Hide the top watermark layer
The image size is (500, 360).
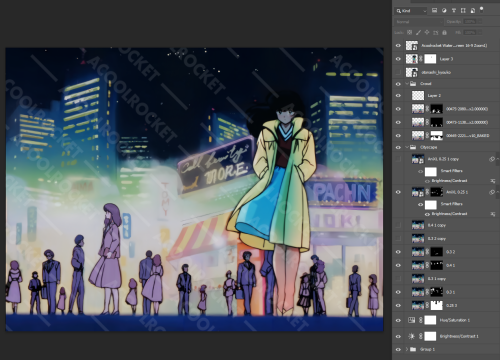[398, 46]
